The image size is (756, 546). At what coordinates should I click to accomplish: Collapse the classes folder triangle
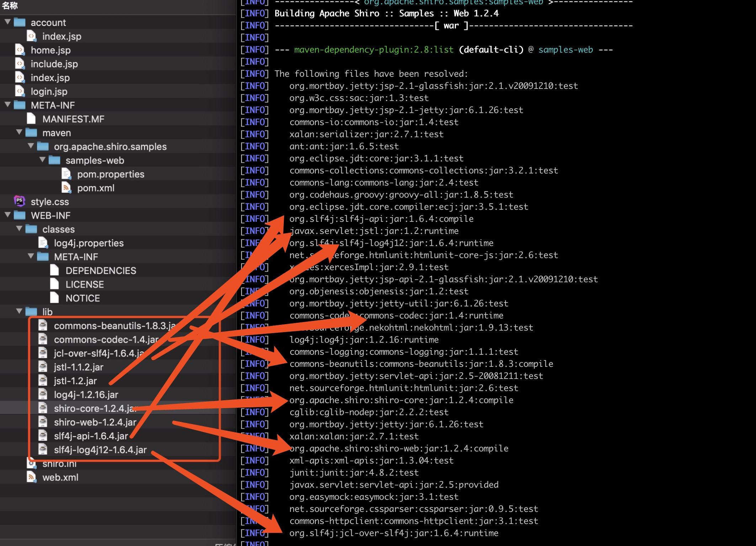coord(19,229)
